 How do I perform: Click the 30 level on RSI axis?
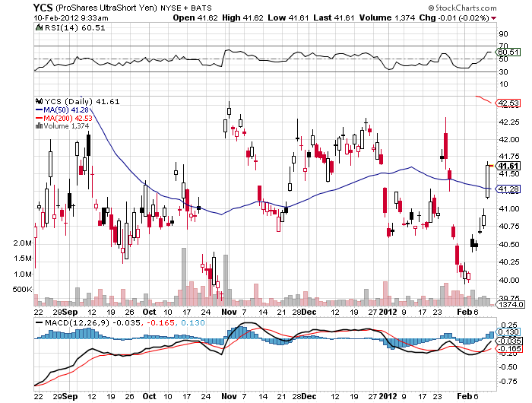(x=503, y=71)
